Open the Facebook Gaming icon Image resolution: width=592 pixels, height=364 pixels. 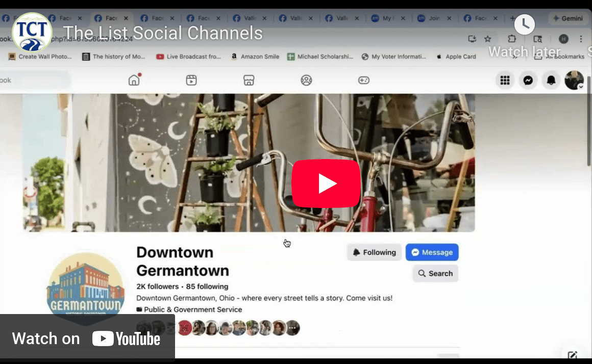(x=363, y=80)
